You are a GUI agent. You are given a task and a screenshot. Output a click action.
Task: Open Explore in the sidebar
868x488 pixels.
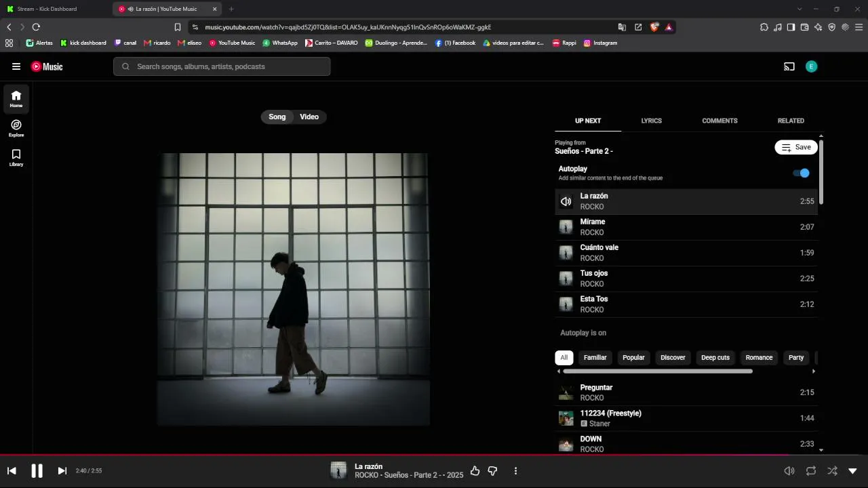pyautogui.click(x=16, y=128)
